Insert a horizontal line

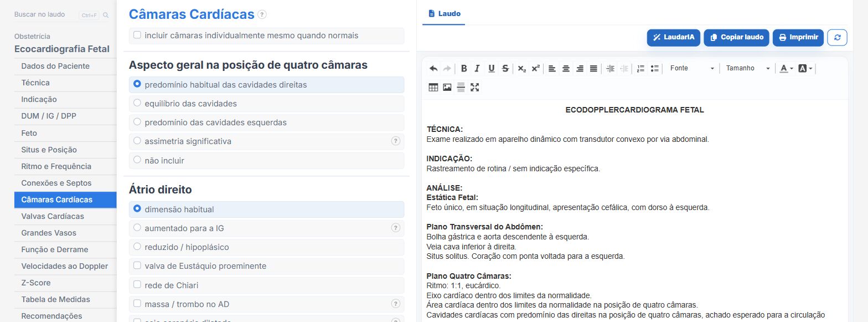coord(461,87)
